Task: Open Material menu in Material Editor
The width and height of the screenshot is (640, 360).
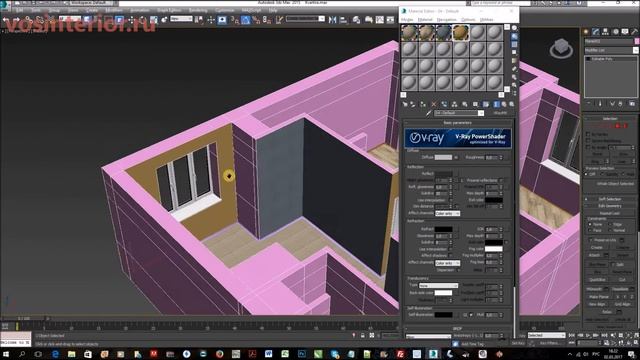Action: [425, 20]
